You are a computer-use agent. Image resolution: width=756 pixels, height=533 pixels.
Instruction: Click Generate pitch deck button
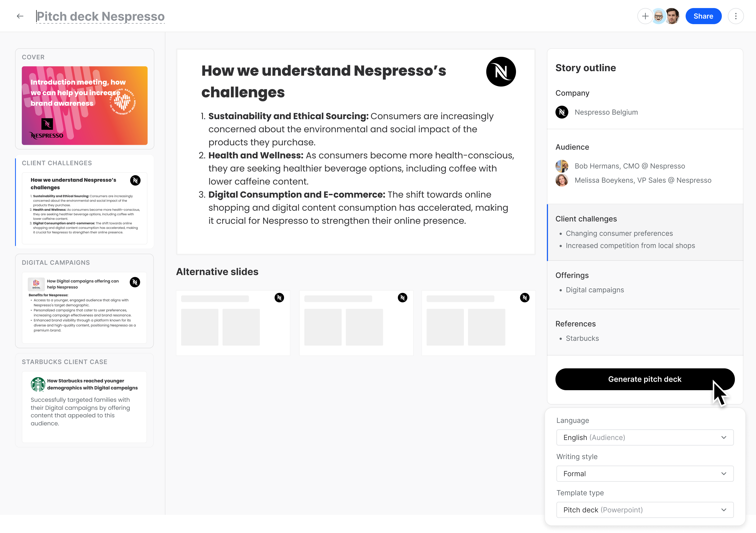(x=645, y=379)
